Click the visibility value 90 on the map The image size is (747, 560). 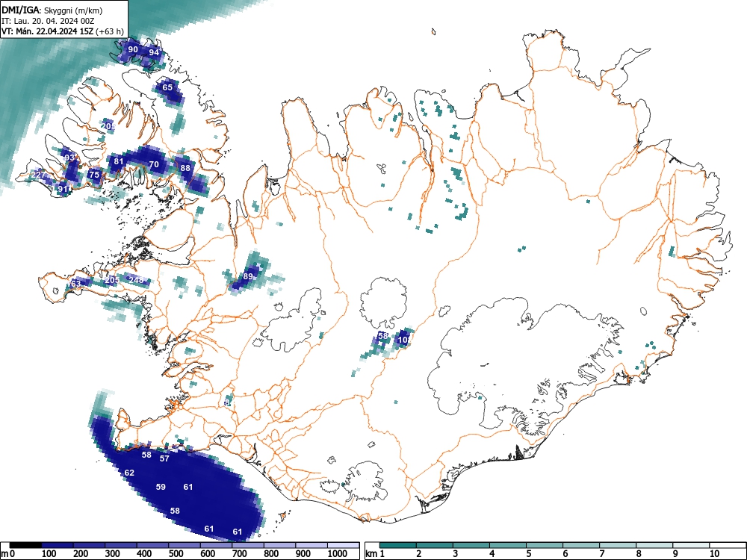pyautogui.click(x=134, y=49)
